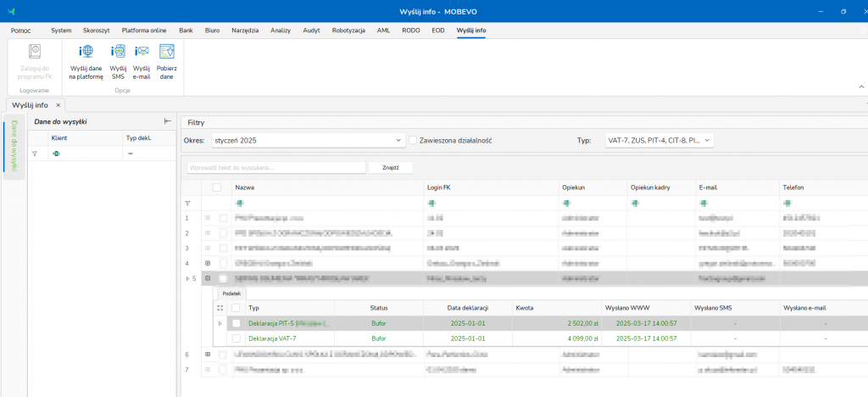Click the search text input field

point(275,168)
